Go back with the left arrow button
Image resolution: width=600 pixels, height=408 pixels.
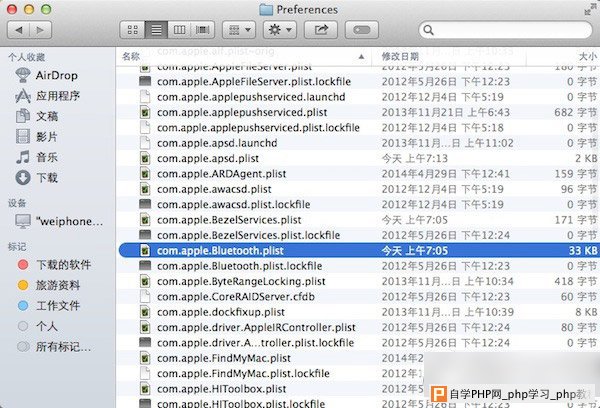point(19,30)
